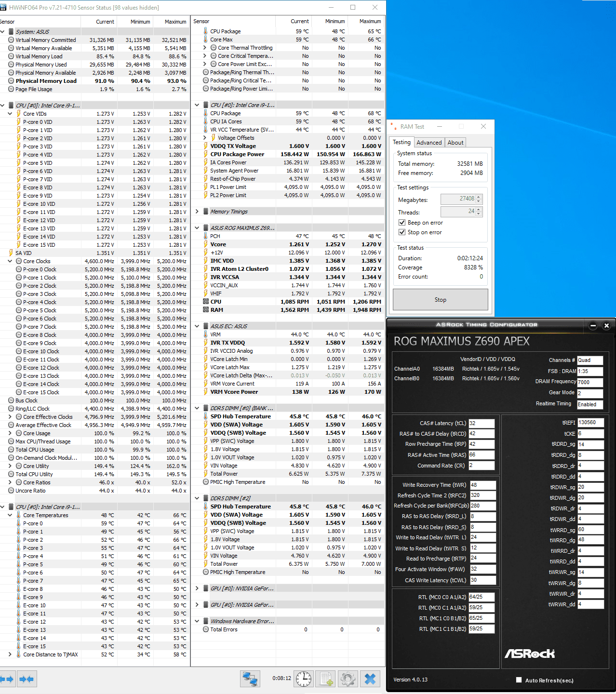Click the Sensor column header in right pane

click(233, 21)
